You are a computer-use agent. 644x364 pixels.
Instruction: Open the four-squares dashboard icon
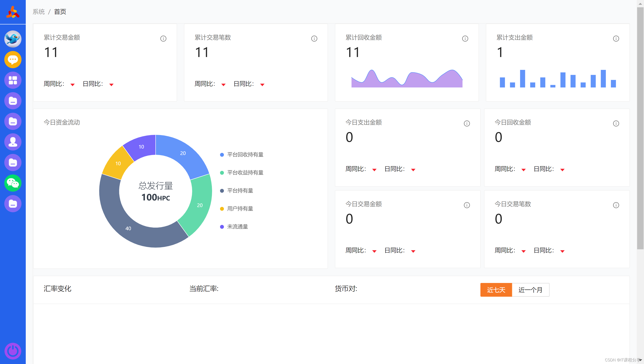point(13,80)
